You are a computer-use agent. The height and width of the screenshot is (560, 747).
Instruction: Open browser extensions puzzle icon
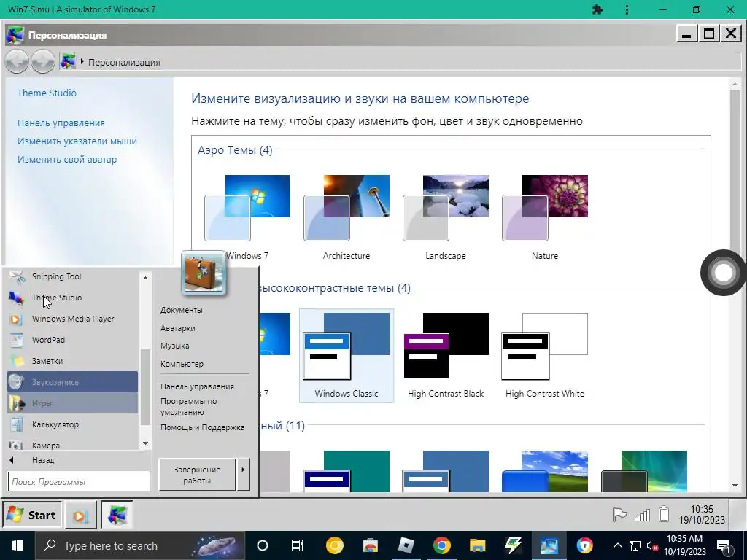597,9
